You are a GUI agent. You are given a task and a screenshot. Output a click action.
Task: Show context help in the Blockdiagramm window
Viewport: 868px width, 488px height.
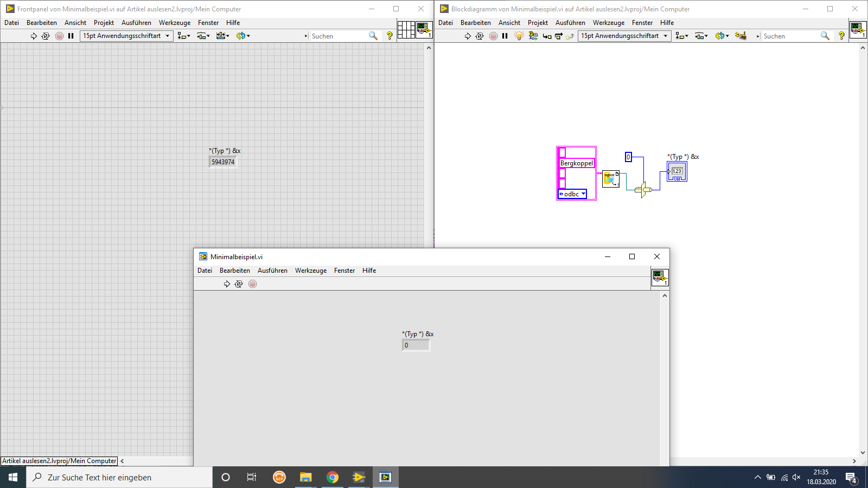point(841,36)
